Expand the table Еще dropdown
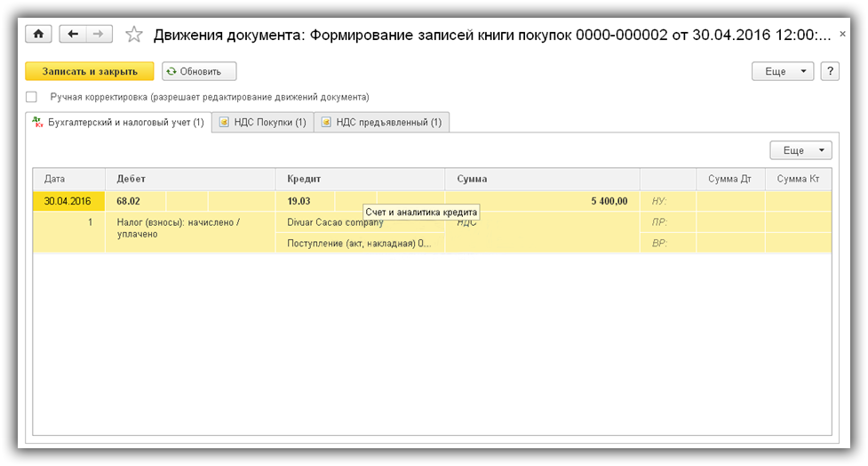Viewport: 868px width, 466px height. pyautogui.click(x=800, y=150)
